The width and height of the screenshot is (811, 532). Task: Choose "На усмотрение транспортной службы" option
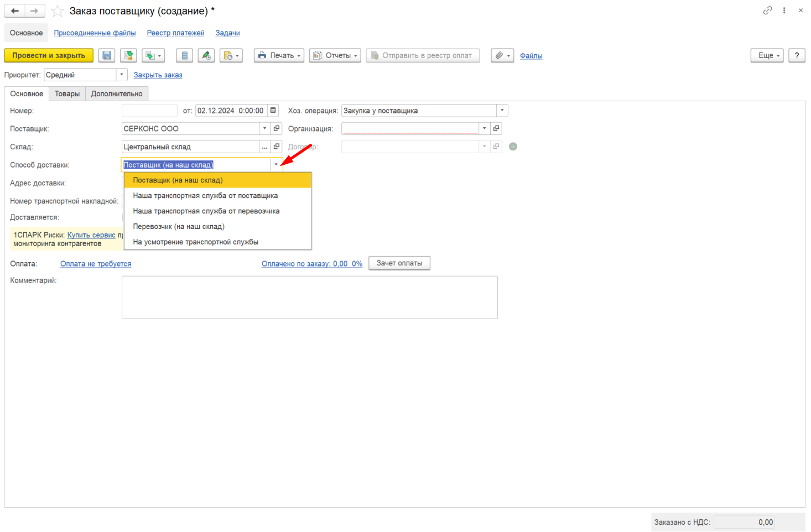click(218, 242)
